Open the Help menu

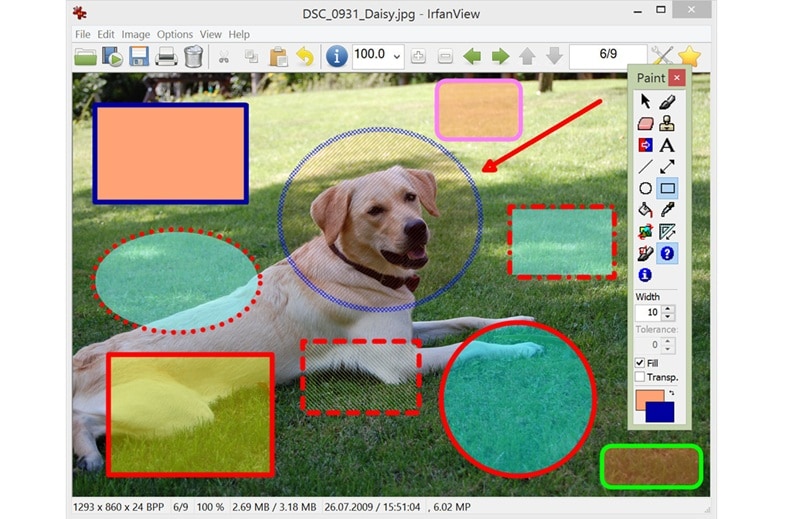(239, 34)
